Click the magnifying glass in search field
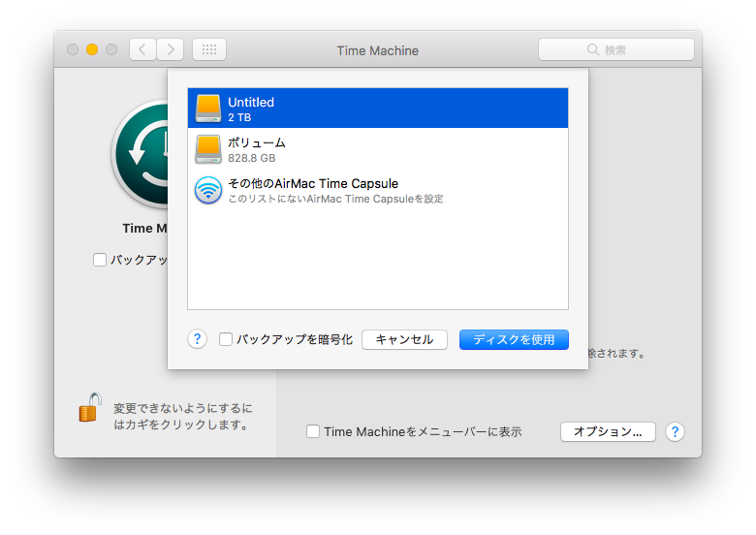 point(593,49)
